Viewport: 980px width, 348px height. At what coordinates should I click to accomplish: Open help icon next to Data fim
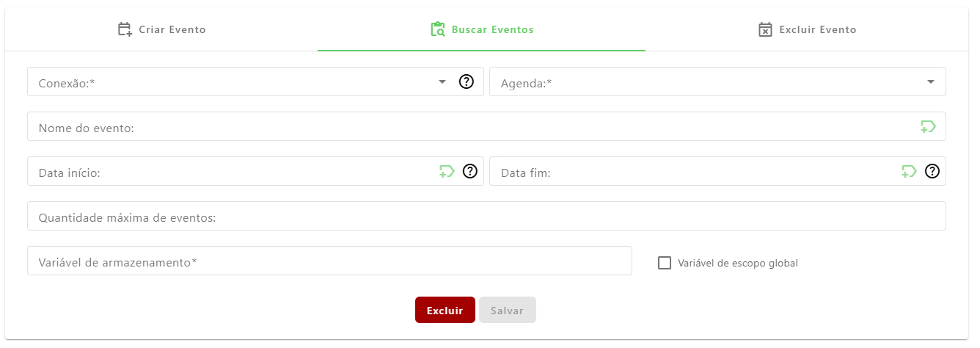click(932, 171)
